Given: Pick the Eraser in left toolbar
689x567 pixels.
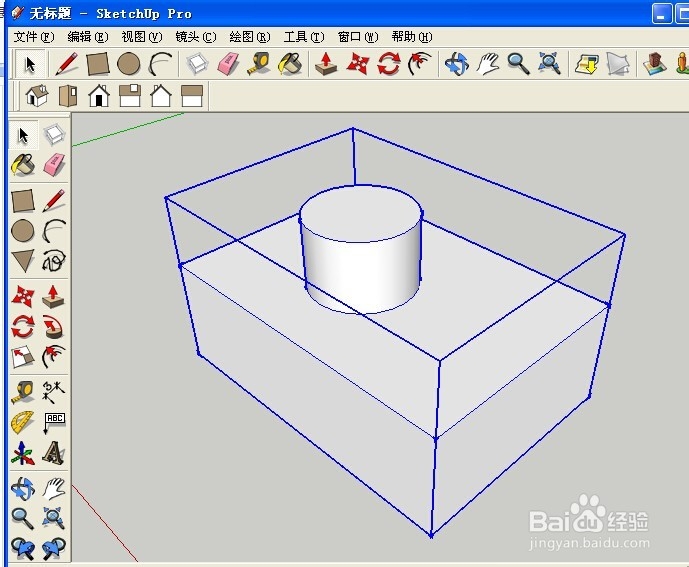Looking at the screenshot, I should [x=54, y=165].
